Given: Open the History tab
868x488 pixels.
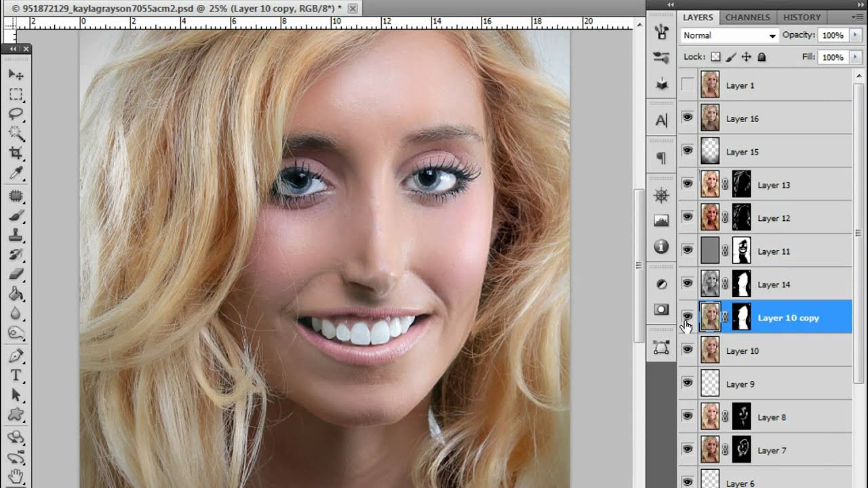Looking at the screenshot, I should click(x=802, y=17).
